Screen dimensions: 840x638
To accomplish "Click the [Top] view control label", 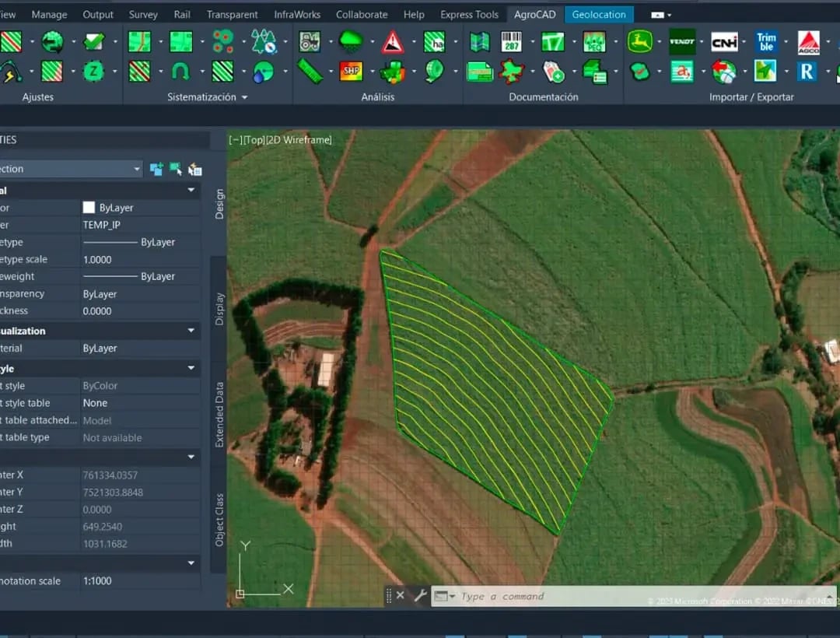I will tap(255, 140).
